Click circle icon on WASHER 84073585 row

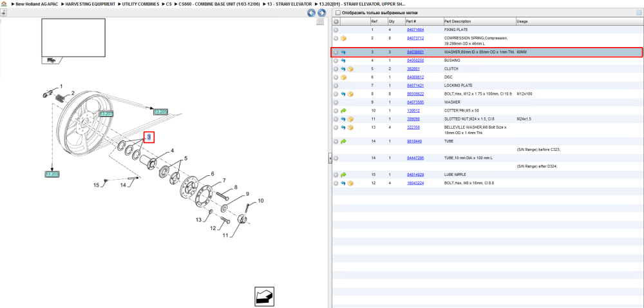(x=336, y=102)
